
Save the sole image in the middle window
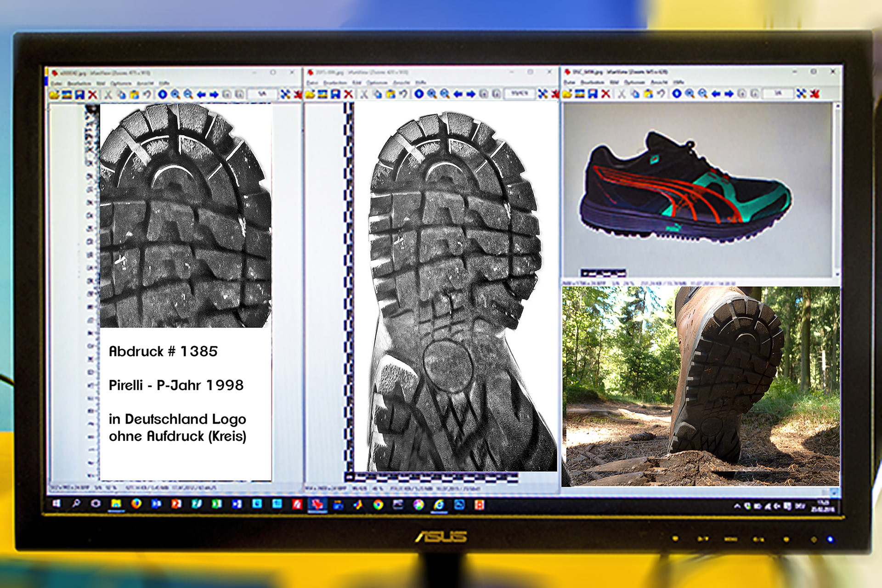[336, 94]
